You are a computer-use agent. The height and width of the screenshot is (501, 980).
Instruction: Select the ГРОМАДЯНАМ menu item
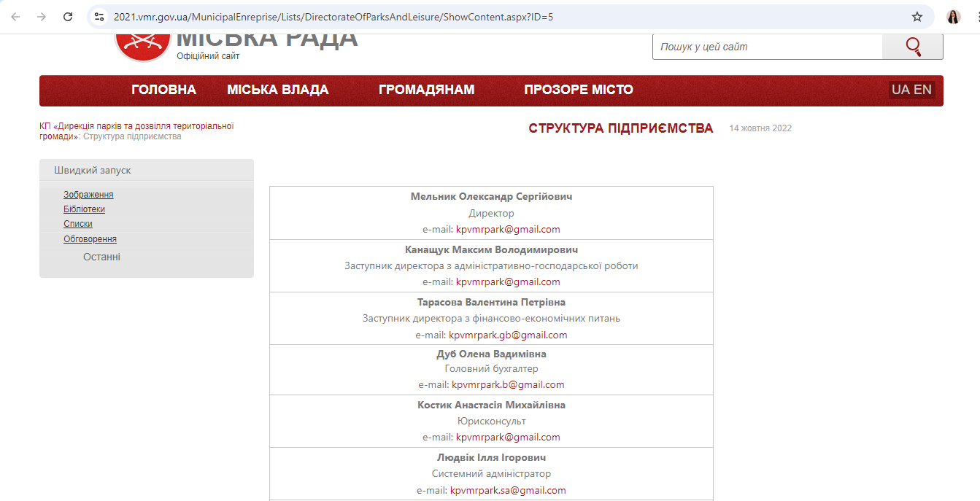[x=426, y=90]
